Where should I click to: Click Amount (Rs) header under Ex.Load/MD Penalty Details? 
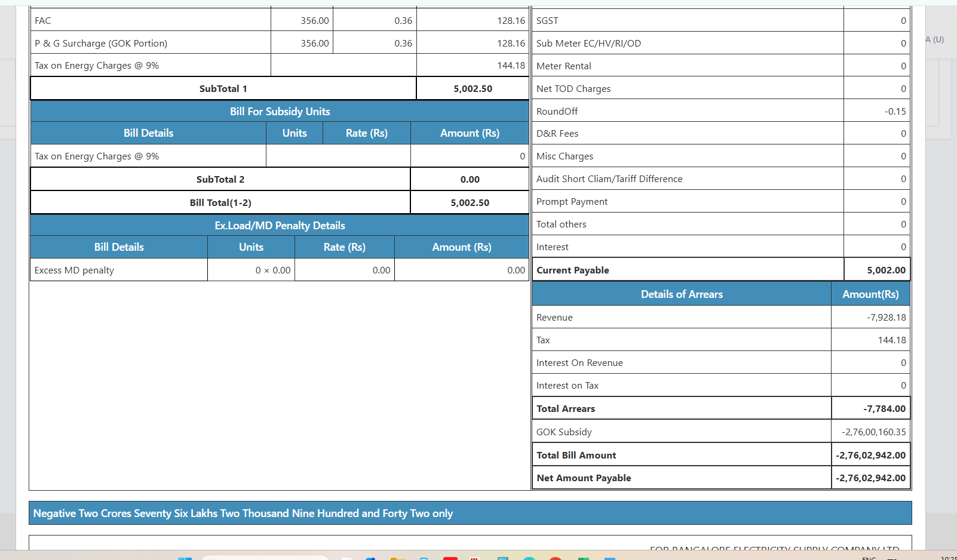(x=462, y=247)
